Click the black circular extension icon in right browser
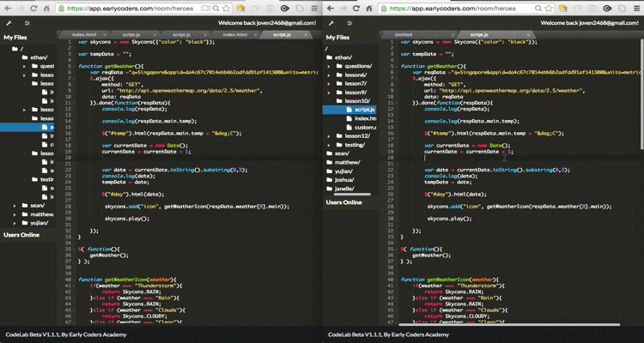Screen dimensions: 644x343 (x=606, y=8)
